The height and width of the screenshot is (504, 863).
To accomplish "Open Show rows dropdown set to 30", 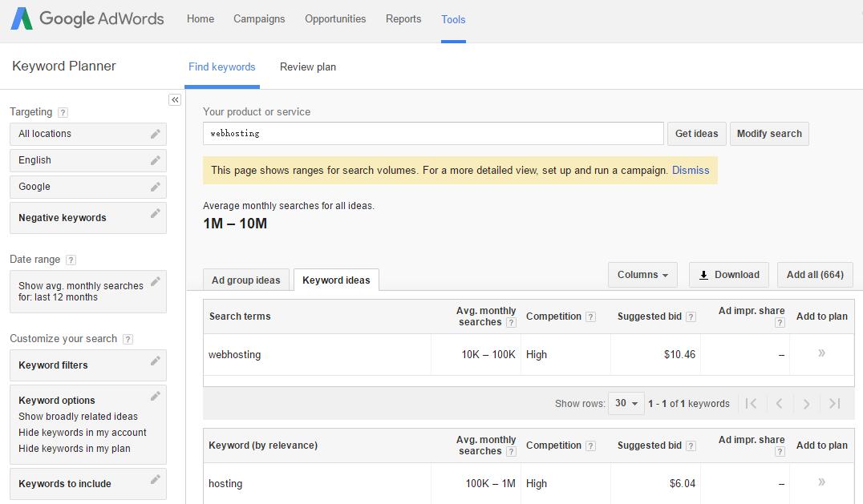I will click(626, 404).
